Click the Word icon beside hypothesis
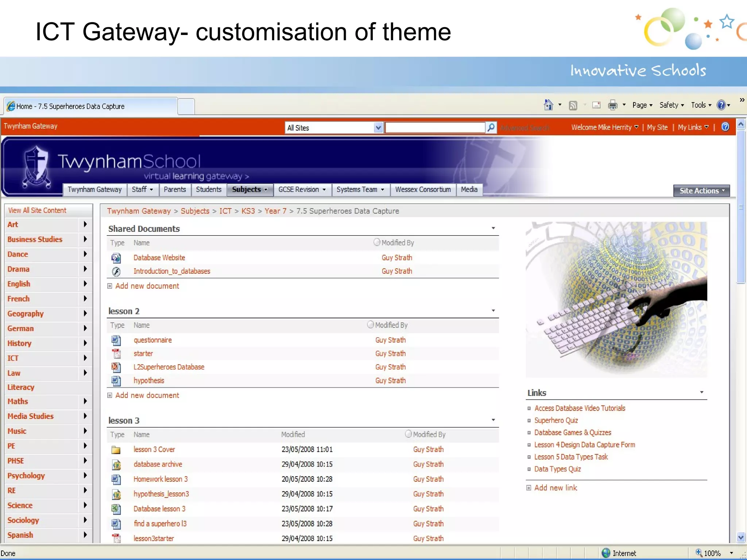Screen dimensions: 747x560 click(x=116, y=381)
